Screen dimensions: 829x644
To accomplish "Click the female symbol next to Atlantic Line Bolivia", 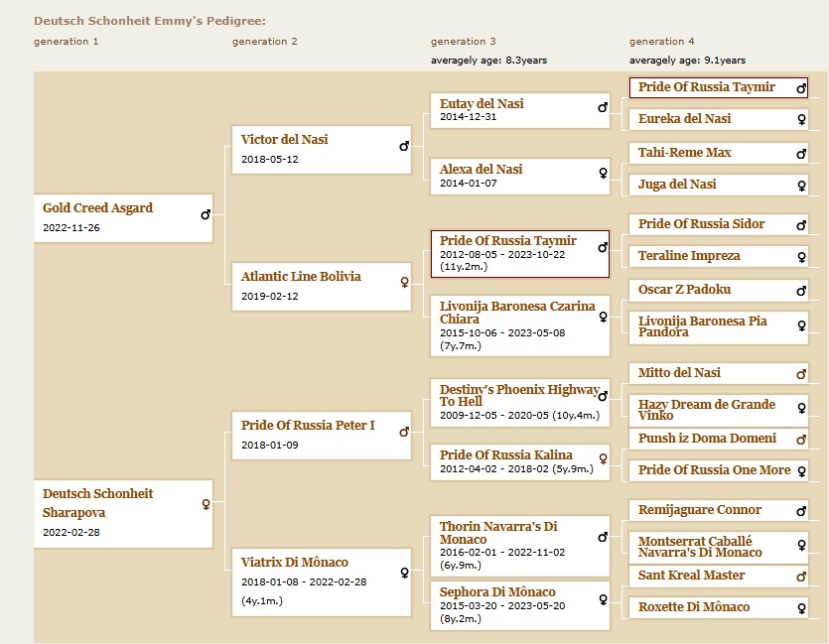I will coord(404,282).
